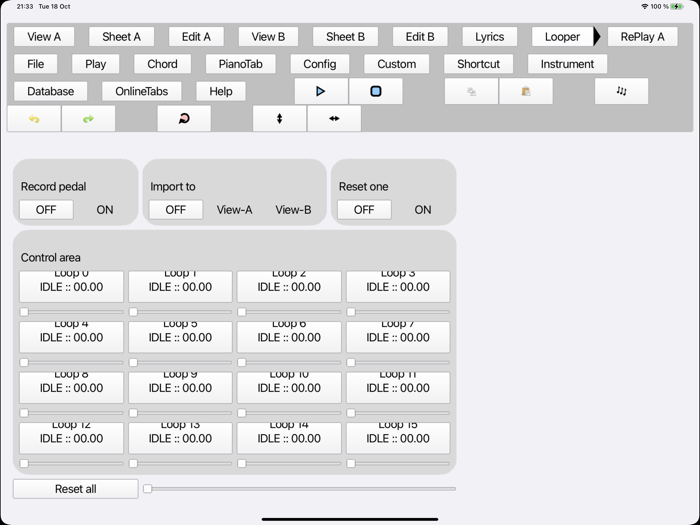Open the Config menu
Image resolution: width=700 pixels, height=525 pixels.
point(320,64)
